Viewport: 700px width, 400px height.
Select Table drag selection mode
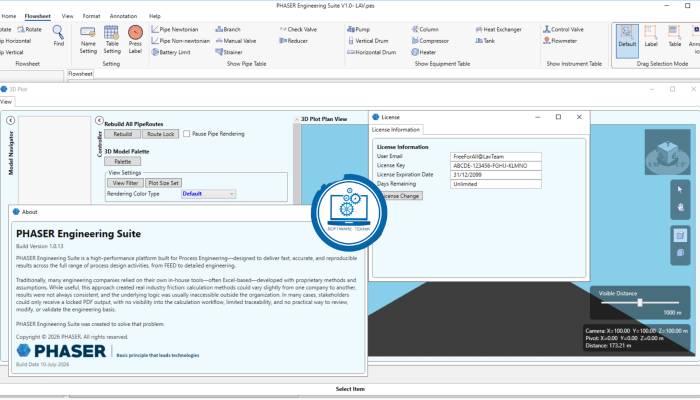(x=675, y=37)
